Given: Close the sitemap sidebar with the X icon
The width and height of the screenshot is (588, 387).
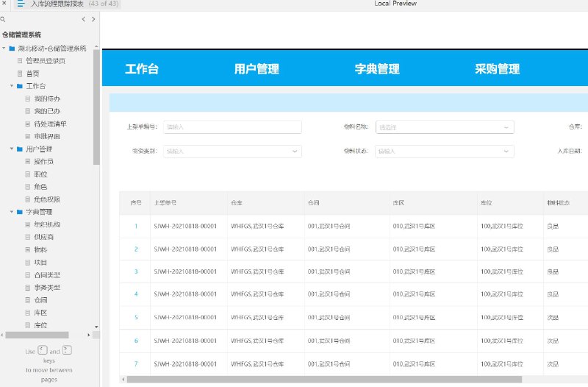Looking at the screenshot, I should (4, 4).
